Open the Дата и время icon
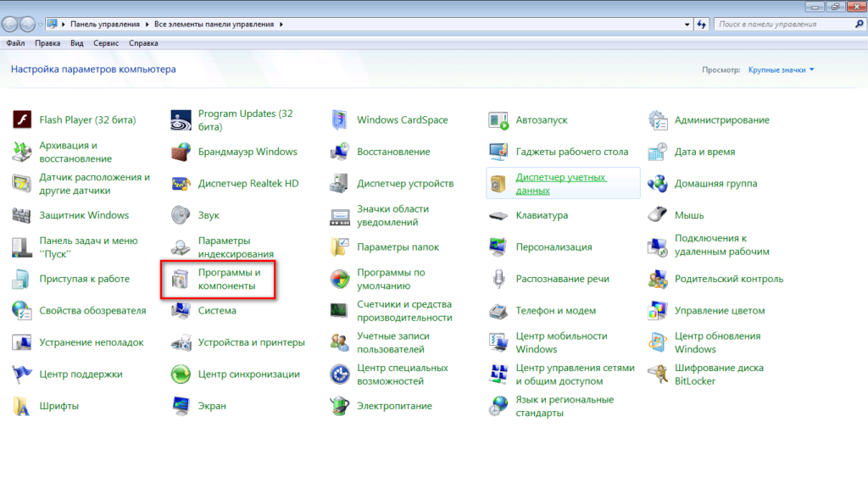 click(658, 152)
